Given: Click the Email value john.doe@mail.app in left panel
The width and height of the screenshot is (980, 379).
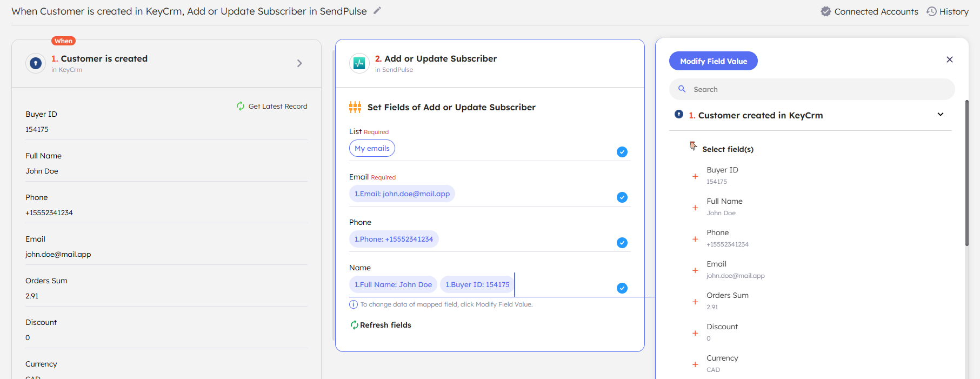Looking at the screenshot, I should (x=58, y=254).
